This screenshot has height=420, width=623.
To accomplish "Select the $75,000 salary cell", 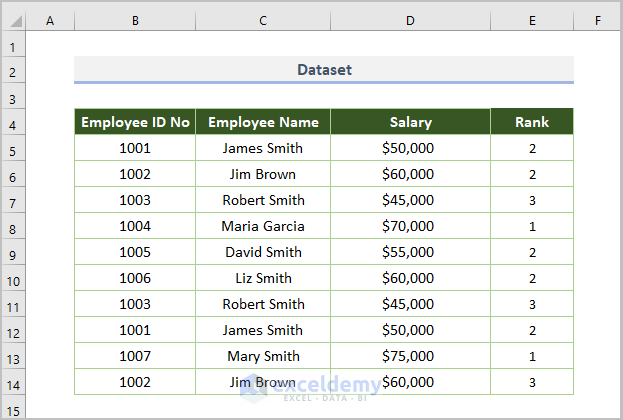I will [x=410, y=356].
